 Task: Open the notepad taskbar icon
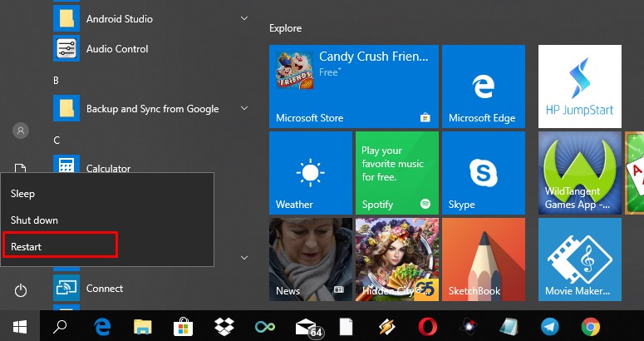509,327
